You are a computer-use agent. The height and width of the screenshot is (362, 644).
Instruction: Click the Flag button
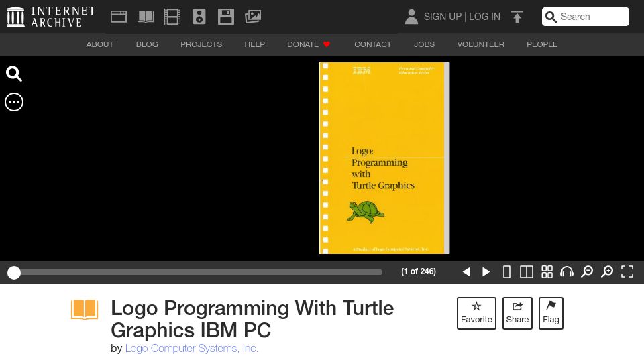[551, 313]
